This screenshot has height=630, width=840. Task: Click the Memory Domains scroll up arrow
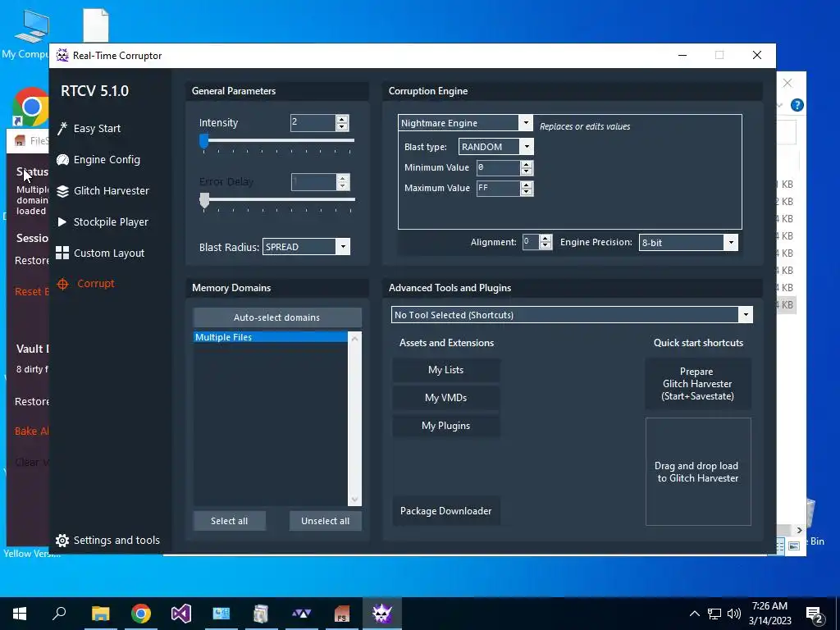coord(354,339)
